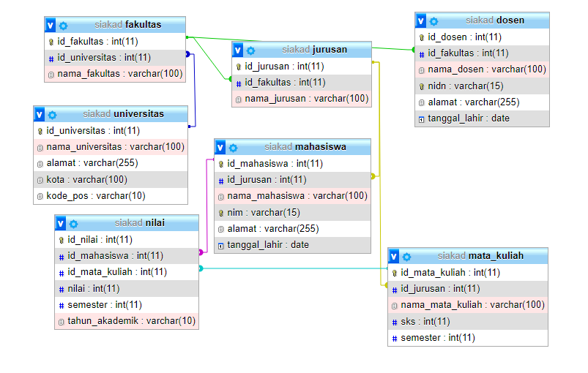Image resolution: width=588 pixels, height=373 pixels.
Task: Select the 'siakad fakultas' table title
Action: [x=128, y=25]
